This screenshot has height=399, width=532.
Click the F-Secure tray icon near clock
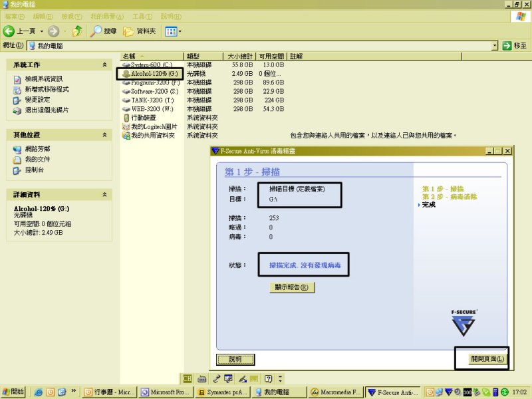click(449, 392)
